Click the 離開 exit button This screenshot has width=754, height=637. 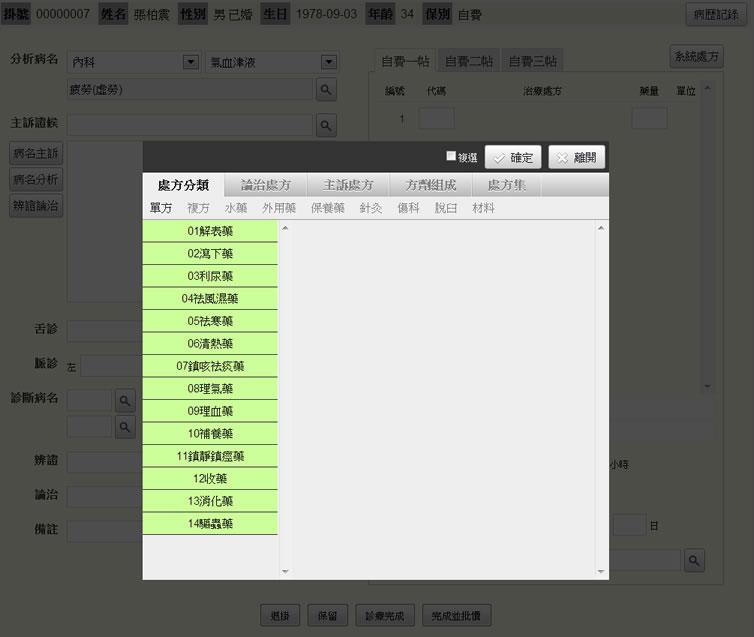(x=576, y=157)
